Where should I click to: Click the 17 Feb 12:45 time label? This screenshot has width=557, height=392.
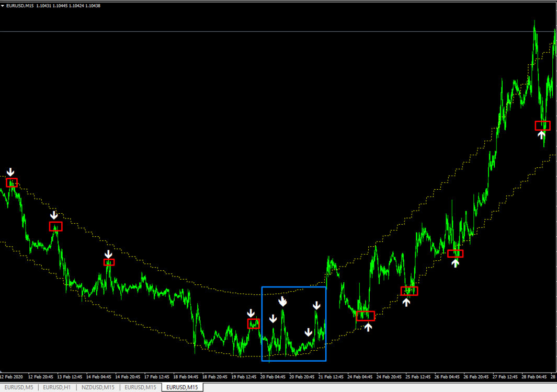click(x=157, y=377)
